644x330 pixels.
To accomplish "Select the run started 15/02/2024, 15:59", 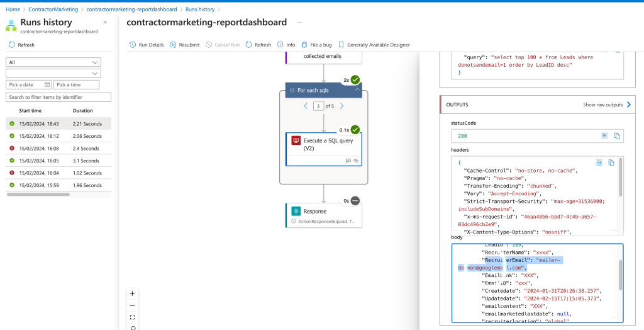I will coord(58,185).
